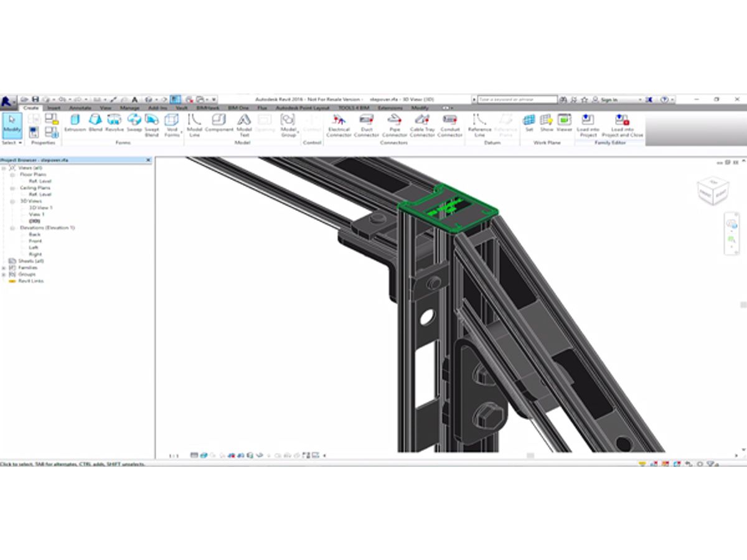Open the Front elevation view
The image size is (747, 560).
coord(35,241)
